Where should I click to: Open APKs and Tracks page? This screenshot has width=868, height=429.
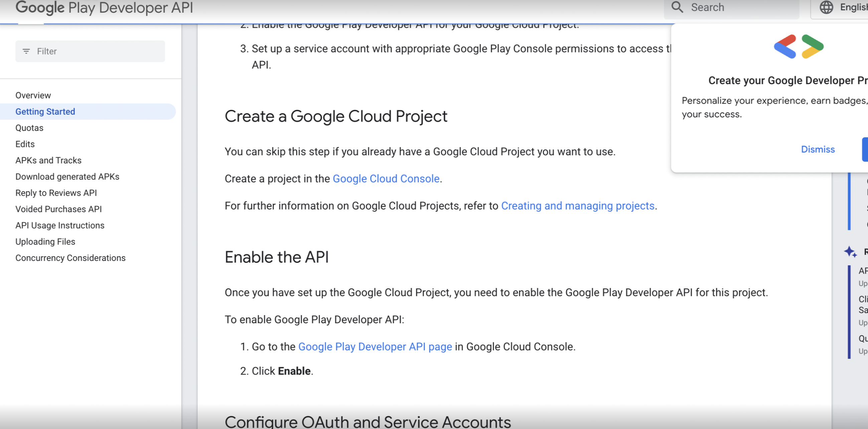coord(48,160)
